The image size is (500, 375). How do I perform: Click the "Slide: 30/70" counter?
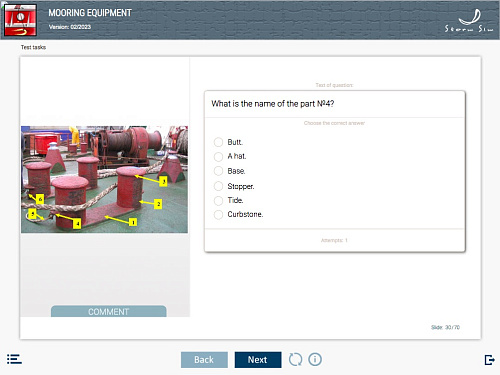(445, 327)
